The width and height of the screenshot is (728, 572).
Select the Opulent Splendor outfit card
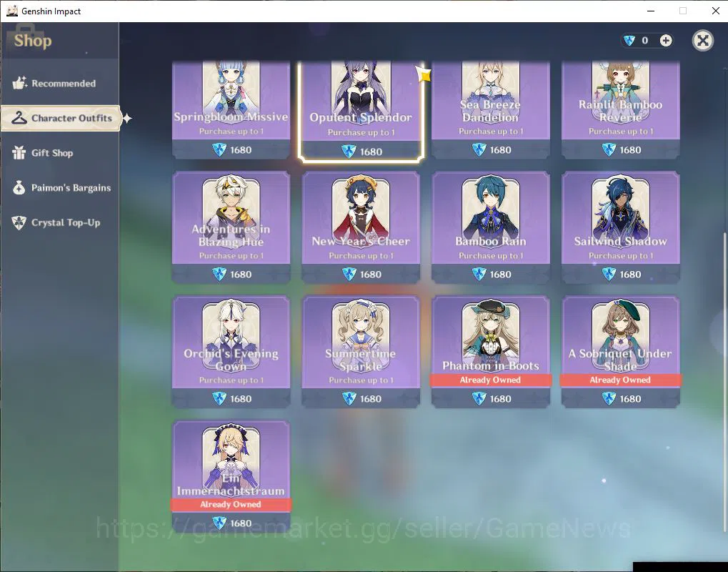click(361, 112)
